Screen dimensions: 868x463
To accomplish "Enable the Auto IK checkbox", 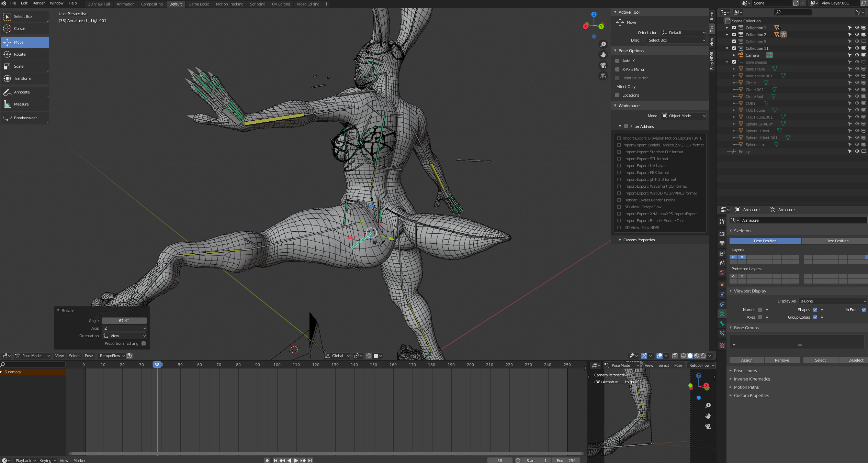I will (x=617, y=61).
